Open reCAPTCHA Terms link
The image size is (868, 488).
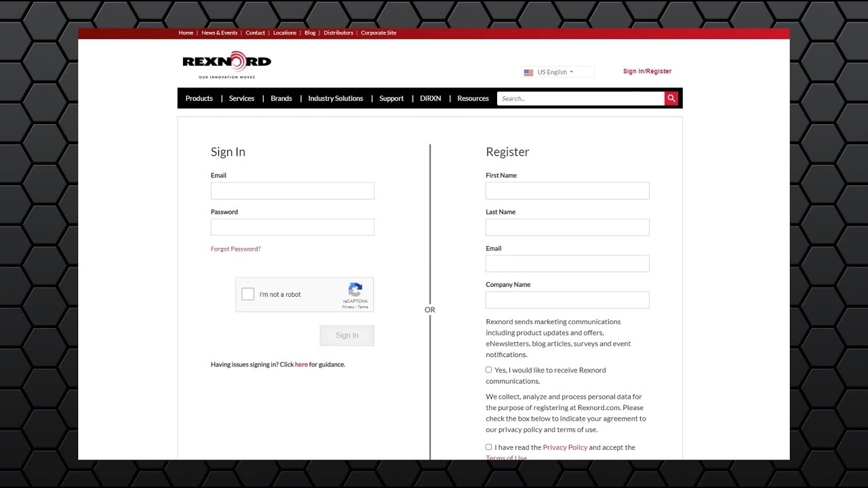pyautogui.click(x=363, y=307)
